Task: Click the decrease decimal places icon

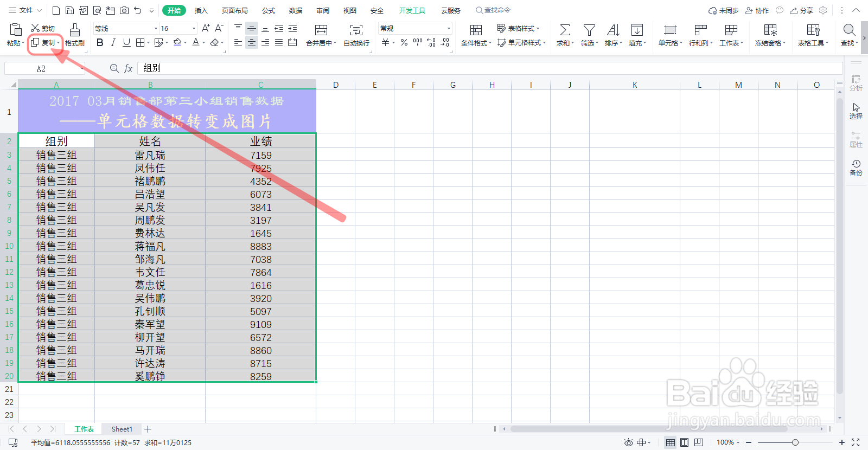Action: pyautogui.click(x=445, y=42)
